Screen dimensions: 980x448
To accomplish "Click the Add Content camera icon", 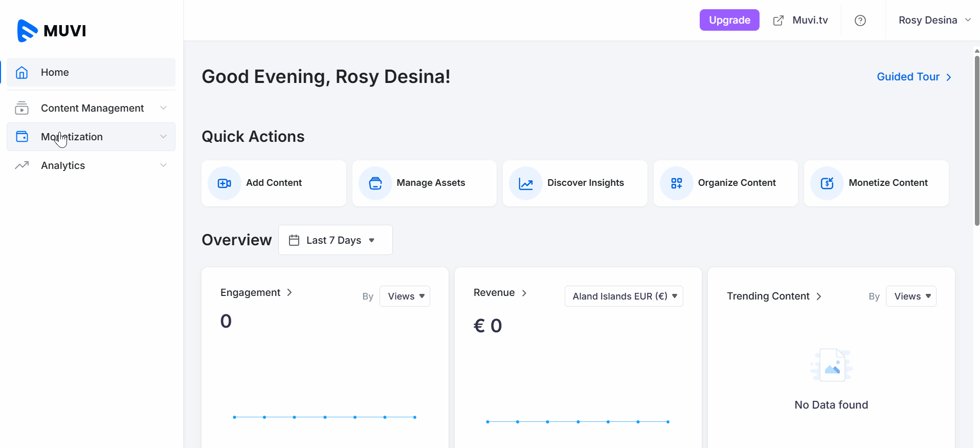I will 224,183.
